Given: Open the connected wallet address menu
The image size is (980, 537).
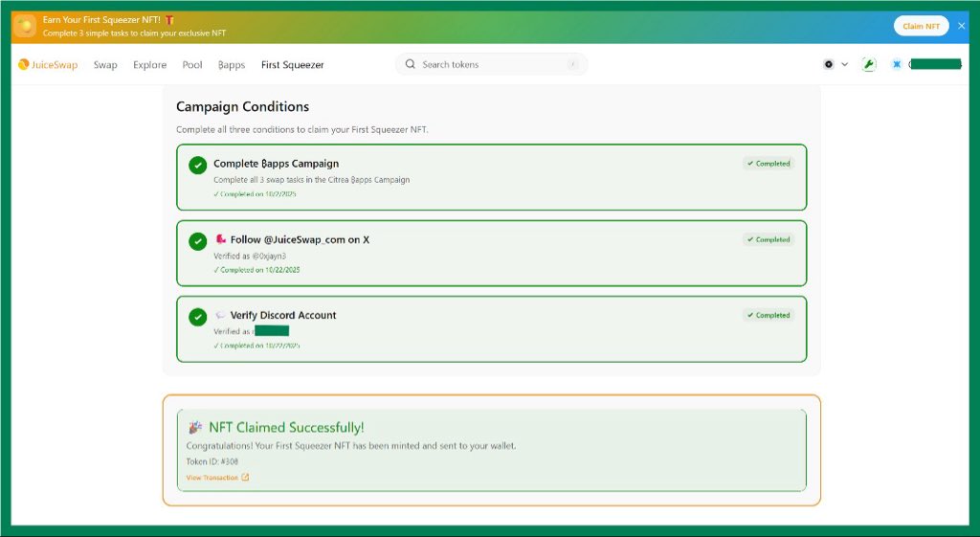Looking at the screenshot, I should 935,64.
